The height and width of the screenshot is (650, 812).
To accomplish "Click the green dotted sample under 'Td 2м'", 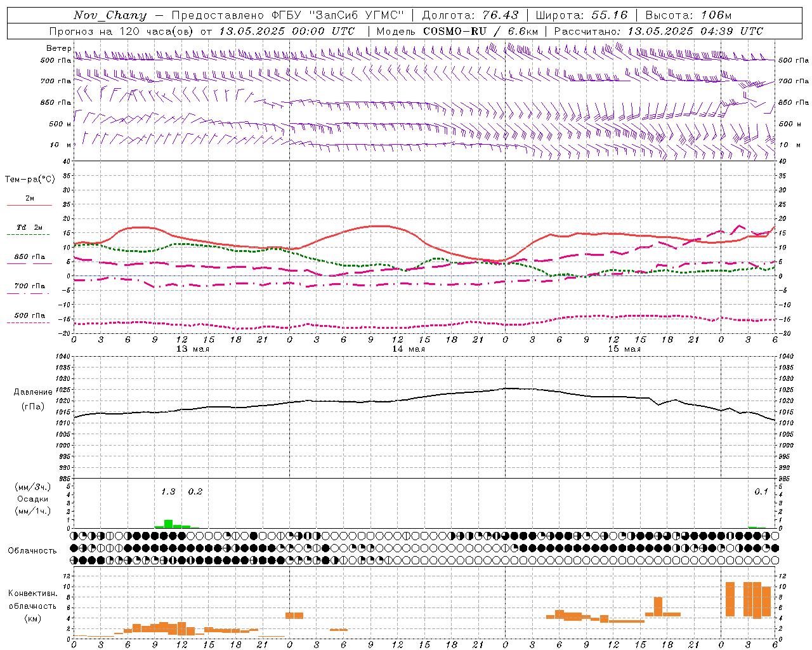I will (x=29, y=235).
